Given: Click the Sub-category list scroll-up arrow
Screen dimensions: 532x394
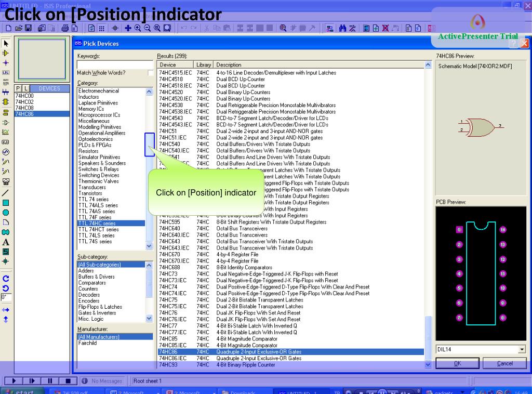Looking at the screenshot, I should (x=149, y=265).
